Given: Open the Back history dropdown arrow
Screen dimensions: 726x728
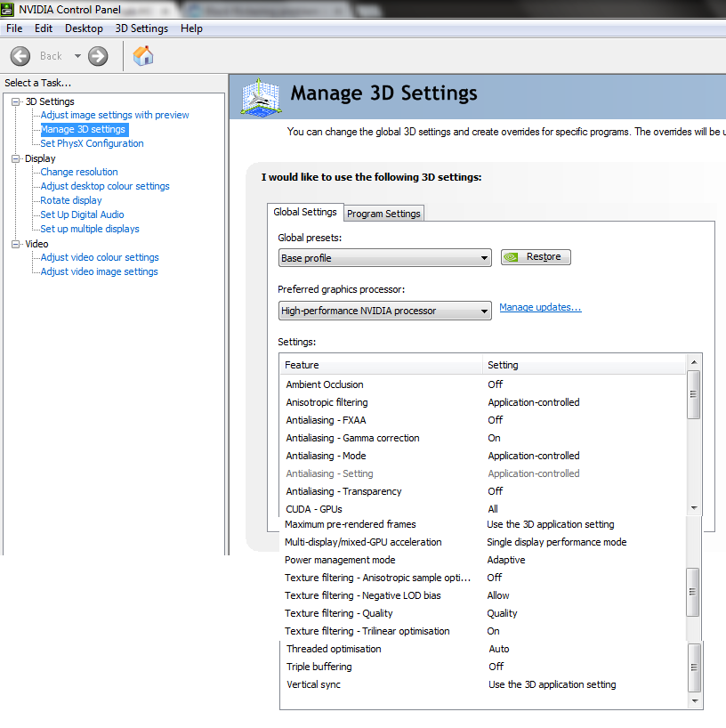Looking at the screenshot, I should tap(77, 56).
